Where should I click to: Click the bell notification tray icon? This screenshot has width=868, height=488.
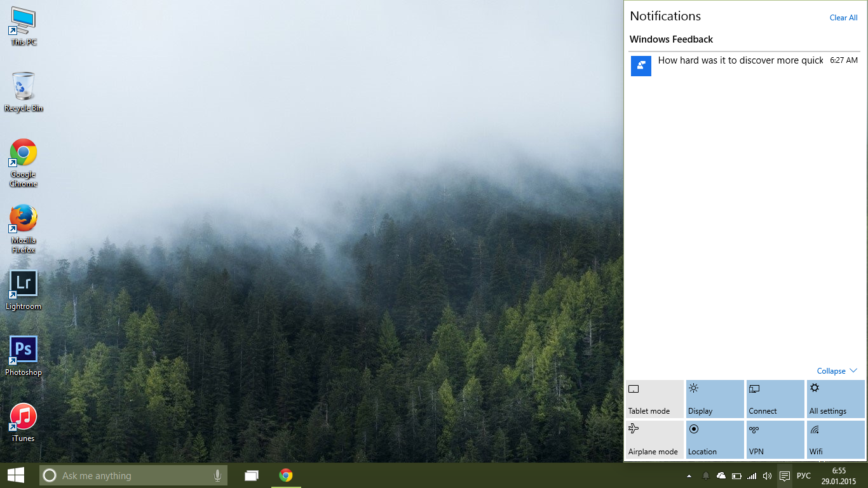705,476
